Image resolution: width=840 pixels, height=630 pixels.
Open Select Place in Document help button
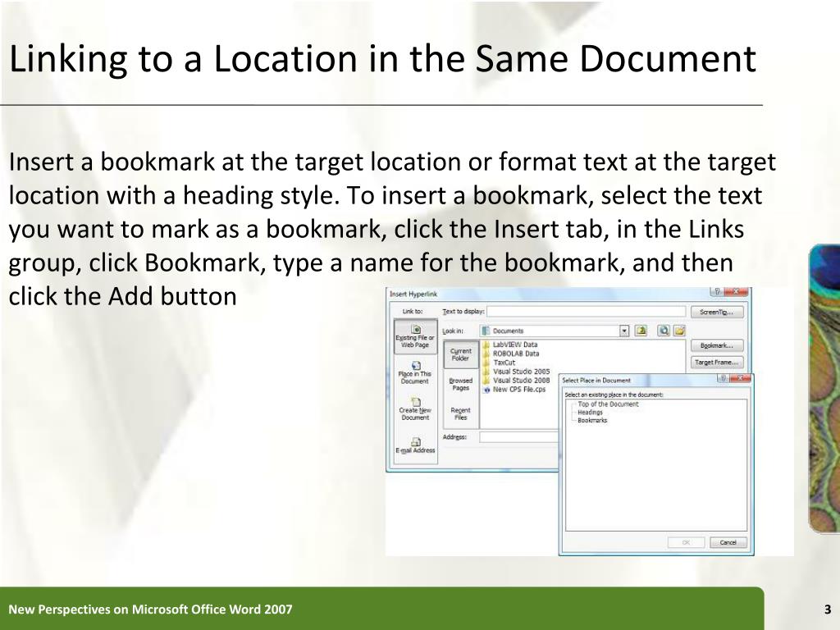(723, 379)
